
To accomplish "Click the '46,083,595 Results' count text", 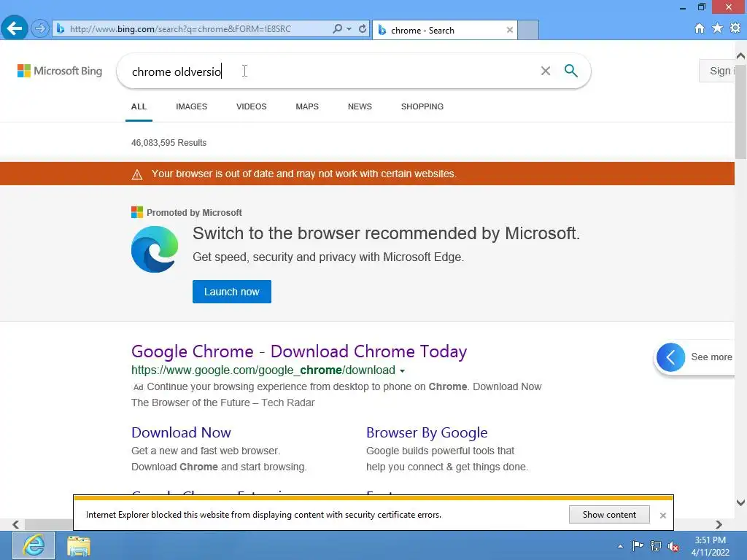I will (169, 143).
